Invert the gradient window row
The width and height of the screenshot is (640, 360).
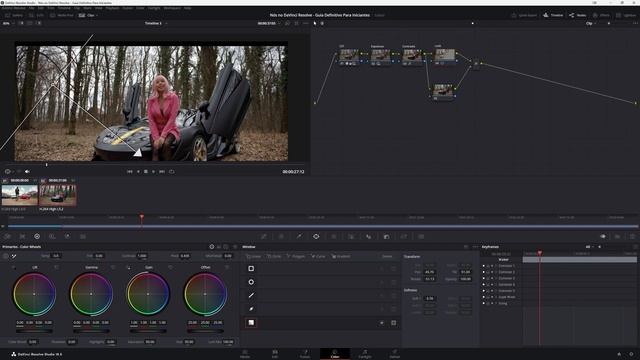tap(382, 323)
